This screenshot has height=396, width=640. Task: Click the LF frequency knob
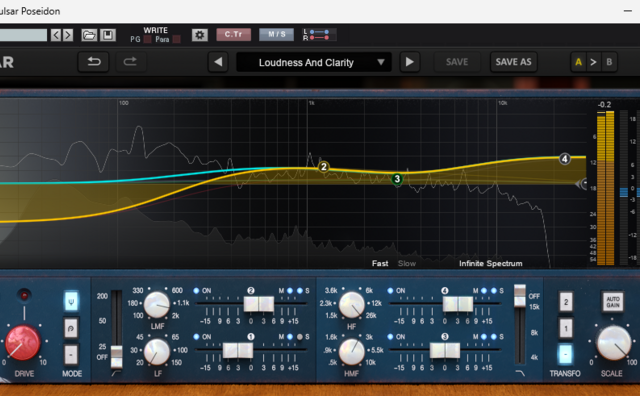click(157, 352)
